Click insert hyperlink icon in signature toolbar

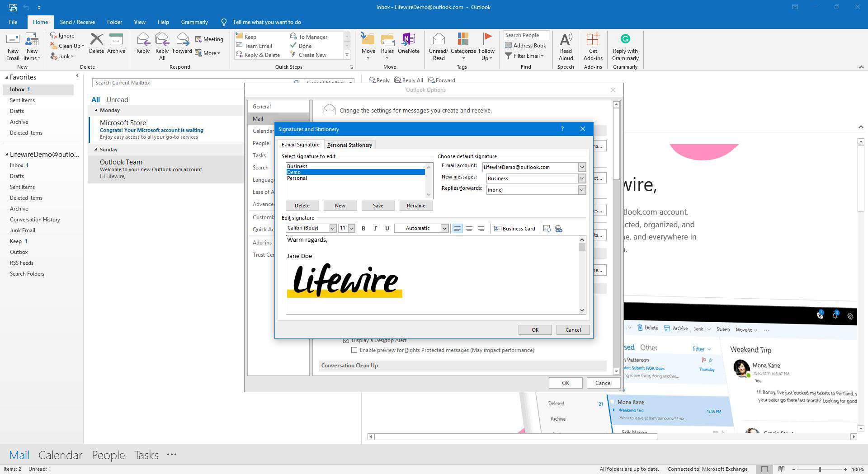coord(559,229)
